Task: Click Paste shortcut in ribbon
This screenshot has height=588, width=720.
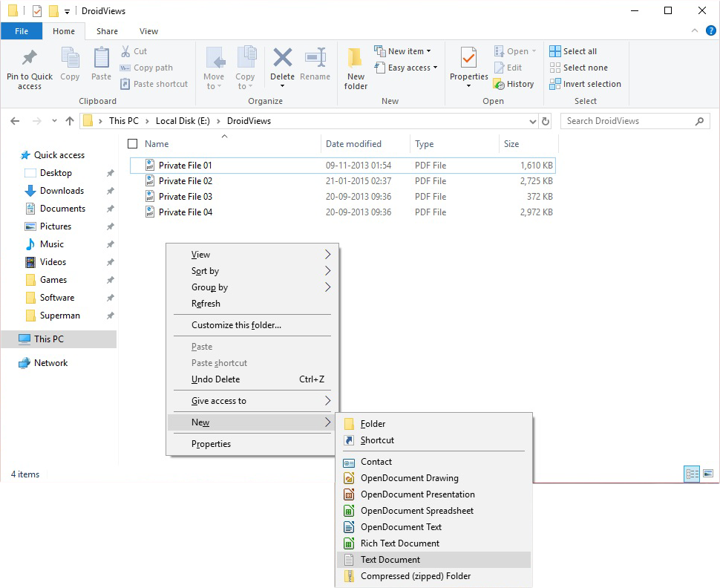Action: click(x=154, y=84)
